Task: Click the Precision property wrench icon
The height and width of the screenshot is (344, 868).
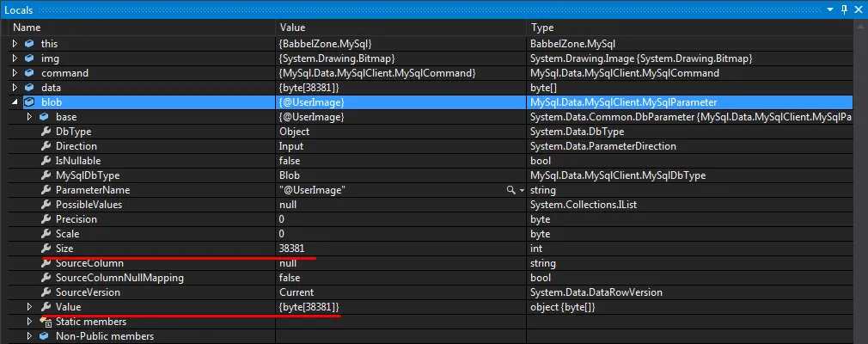Action: (46, 218)
